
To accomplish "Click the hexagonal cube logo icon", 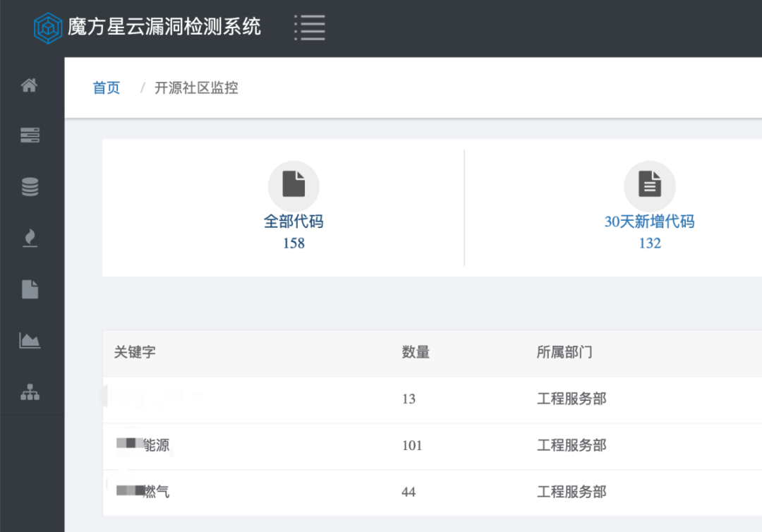I will tap(47, 27).
